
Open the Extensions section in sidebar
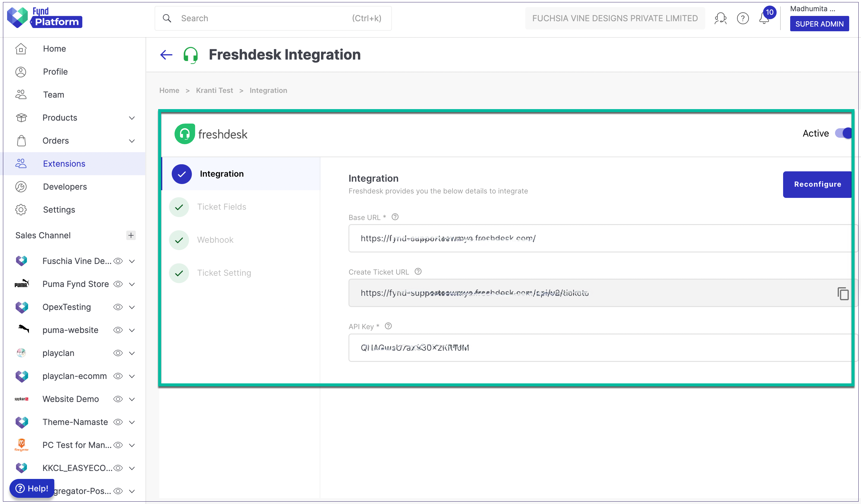(64, 163)
